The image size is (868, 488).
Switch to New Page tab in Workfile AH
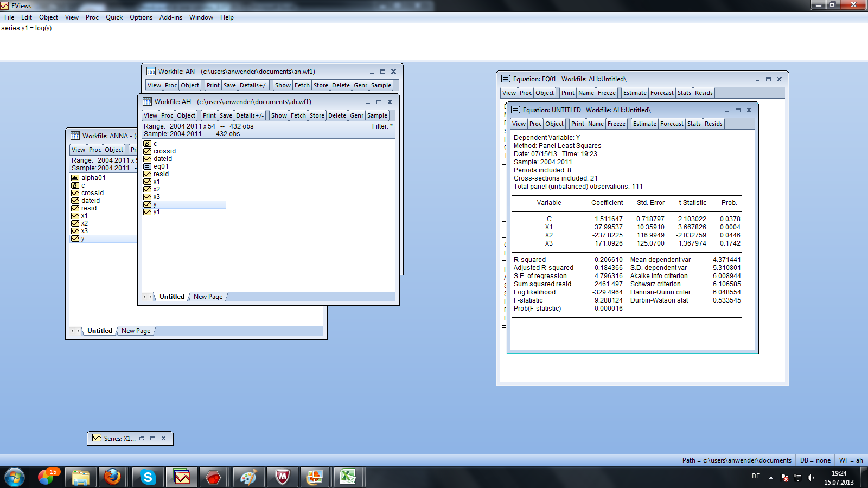[208, 297]
